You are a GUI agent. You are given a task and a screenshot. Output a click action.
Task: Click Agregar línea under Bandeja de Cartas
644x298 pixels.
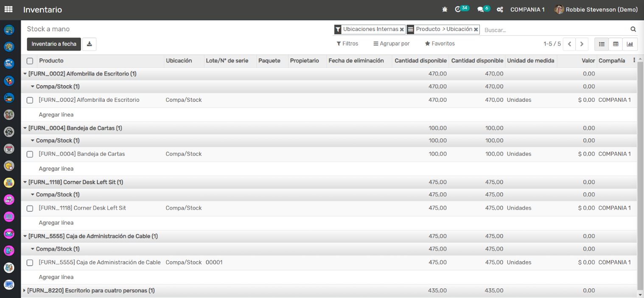[56, 169]
